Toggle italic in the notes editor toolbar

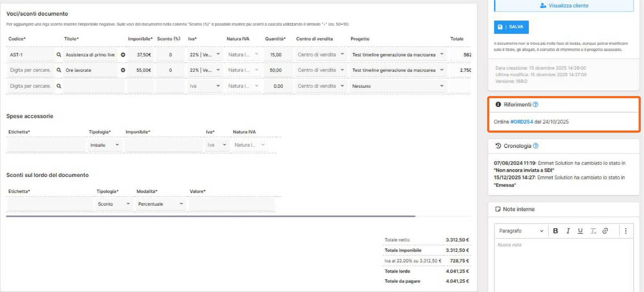(x=568, y=231)
